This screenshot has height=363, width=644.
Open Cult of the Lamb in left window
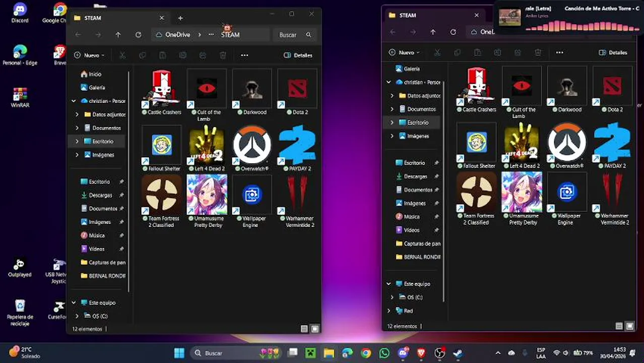pyautogui.click(x=207, y=95)
